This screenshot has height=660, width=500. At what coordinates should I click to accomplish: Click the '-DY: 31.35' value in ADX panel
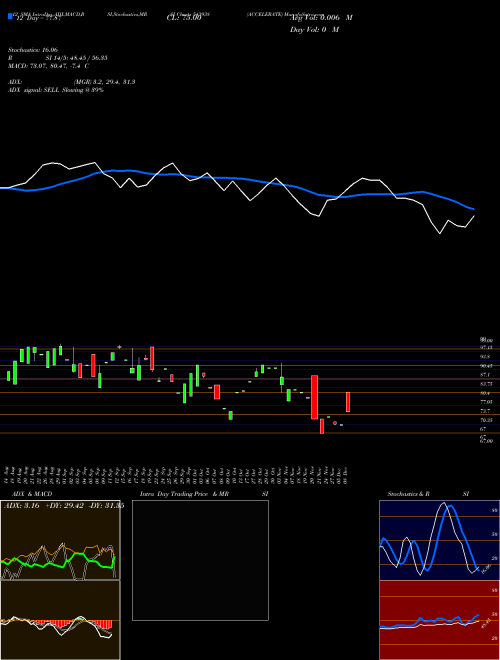(x=107, y=506)
